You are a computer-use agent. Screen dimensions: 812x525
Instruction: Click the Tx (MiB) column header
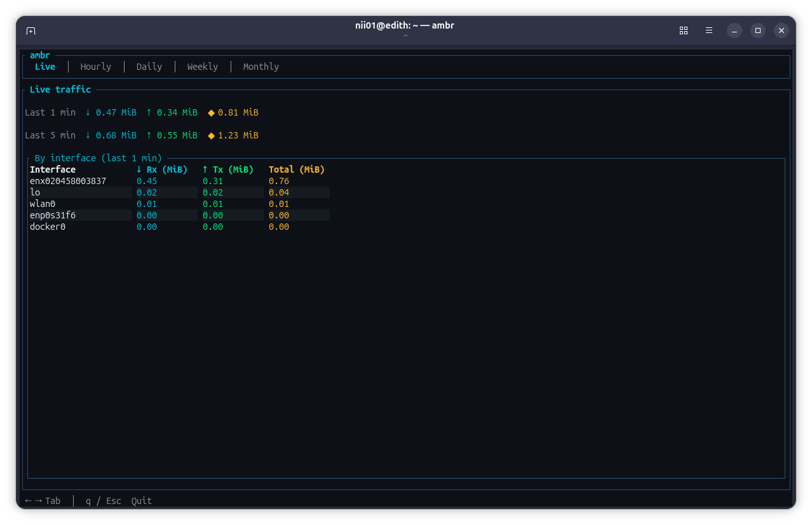pyautogui.click(x=228, y=169)
